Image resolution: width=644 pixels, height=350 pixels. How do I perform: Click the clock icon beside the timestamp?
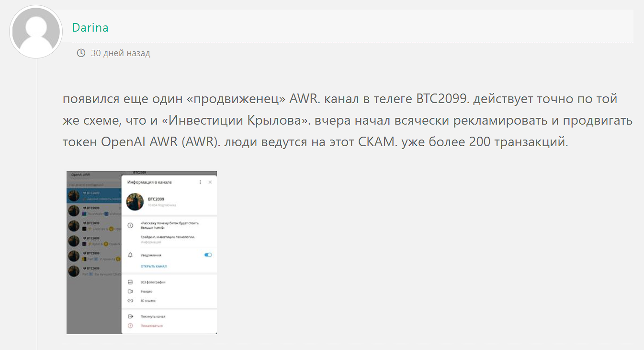tap(81, 53)
